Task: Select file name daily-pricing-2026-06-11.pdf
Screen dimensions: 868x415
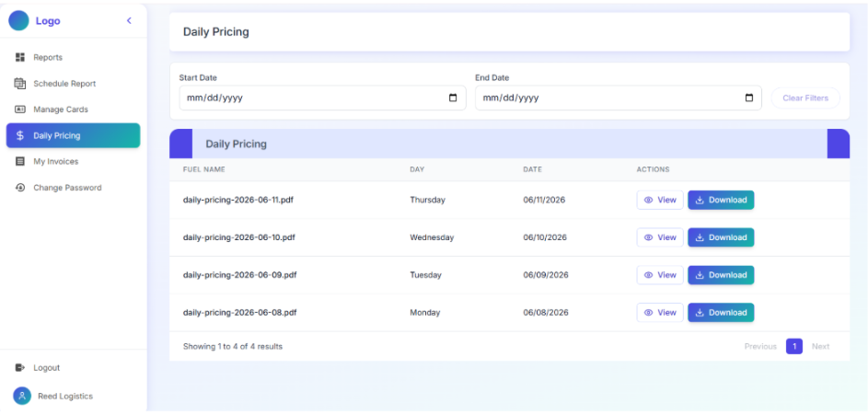Action: pos(238,201)
